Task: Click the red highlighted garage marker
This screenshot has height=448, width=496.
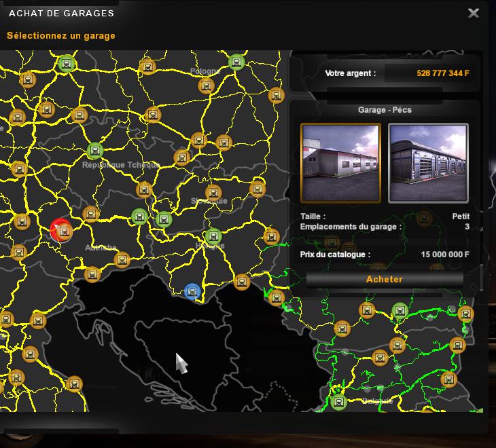Action: 62,231
